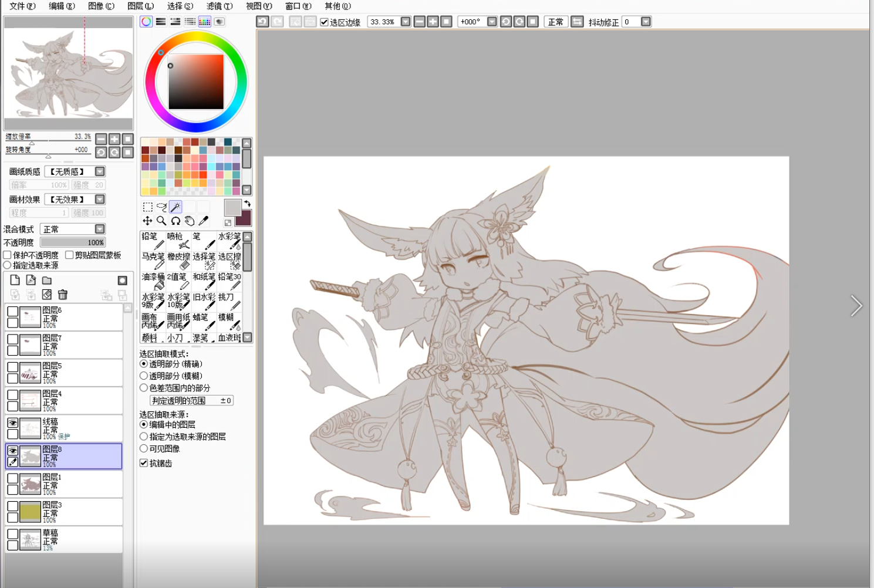Viewport: 874px width, 588px height.
Task: Choose the 喷枪 airbrush tool
Action: (178, 241)
